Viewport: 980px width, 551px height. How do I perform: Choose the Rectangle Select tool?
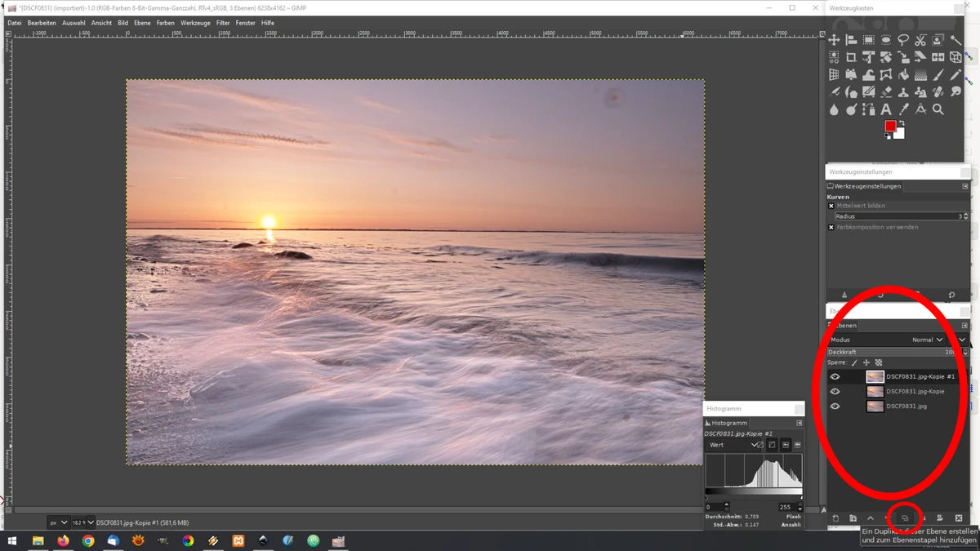869,39
